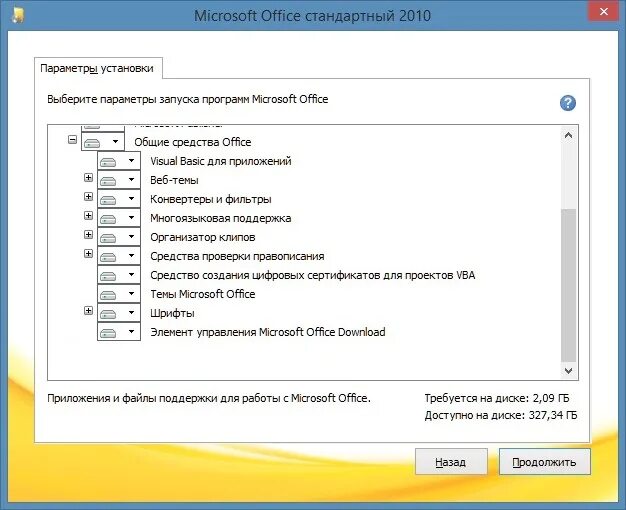Open install options dropdown for Организатор клипов
Screen dimensions: 626x510
pyautogui.click(x=119, y=237)
